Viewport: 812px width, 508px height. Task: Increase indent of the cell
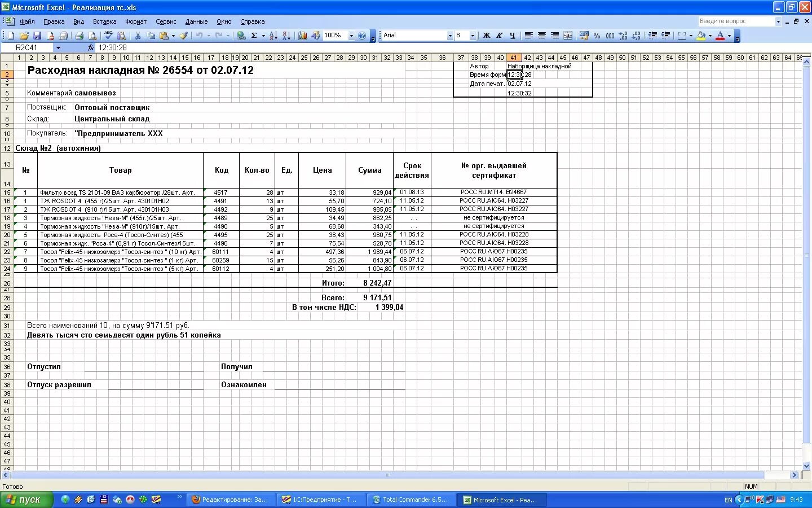pyautogui.click(x=665, y=36)
